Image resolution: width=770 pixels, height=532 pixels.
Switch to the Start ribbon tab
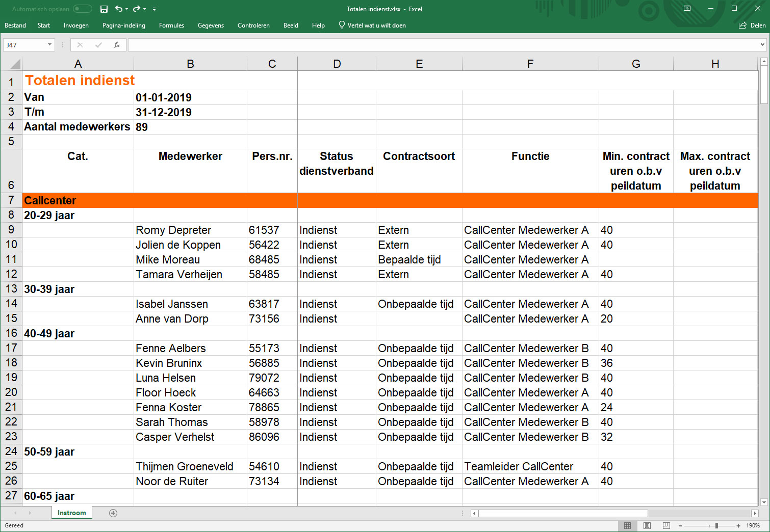tap(44, 25)
